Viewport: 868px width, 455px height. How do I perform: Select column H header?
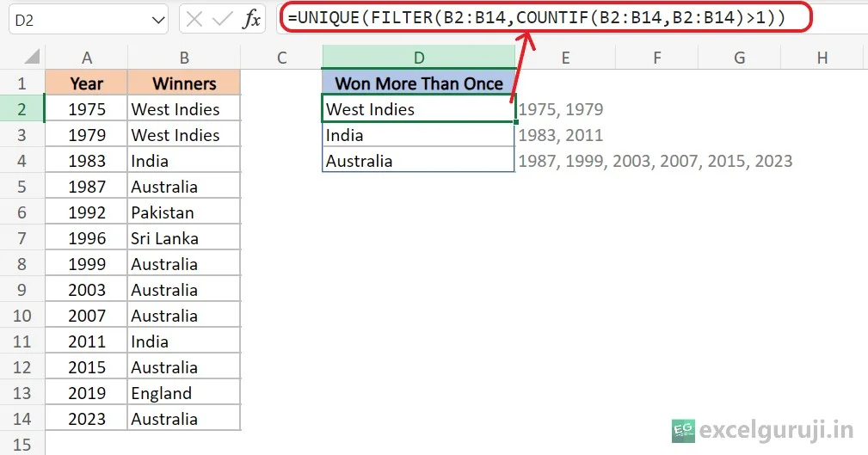point(822,57)
